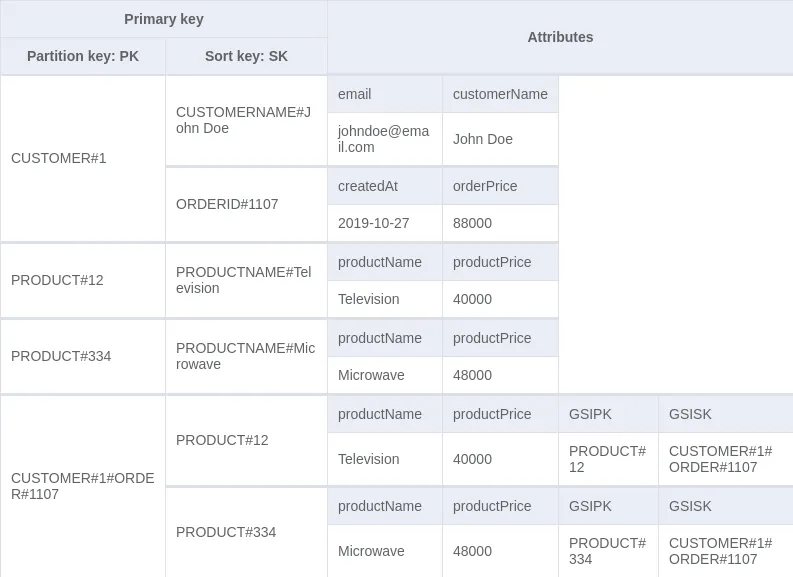Select GSIPK value PRODUCT#12
Viewport: 793px width, 577px height.
point(608,459)
